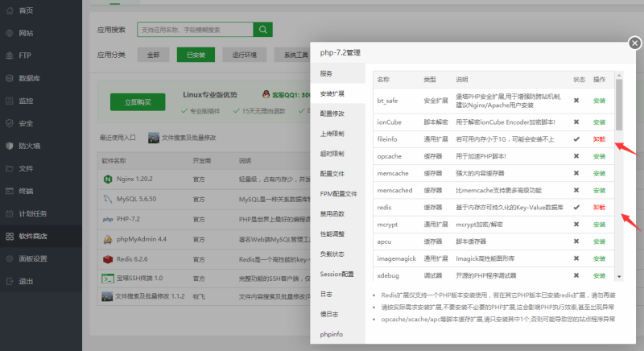Install the ionCube extension

(599, 122)
